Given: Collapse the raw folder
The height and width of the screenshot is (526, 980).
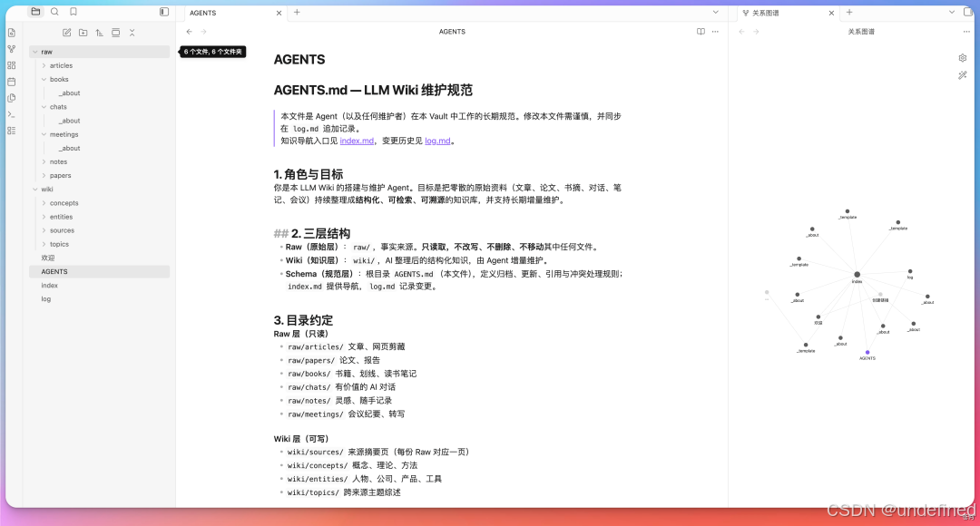Looking at the screenshot, I should click(100, 52).
